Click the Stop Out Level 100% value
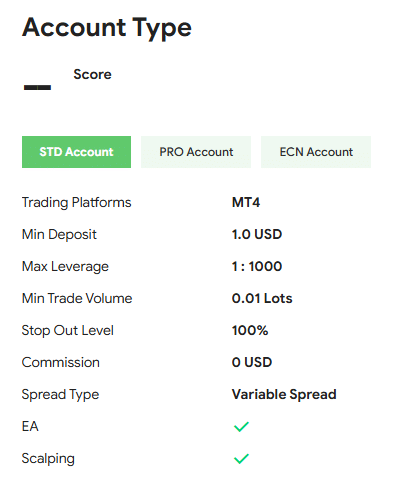This screenshot has width=402, height=500. click(x=250, y=330)
